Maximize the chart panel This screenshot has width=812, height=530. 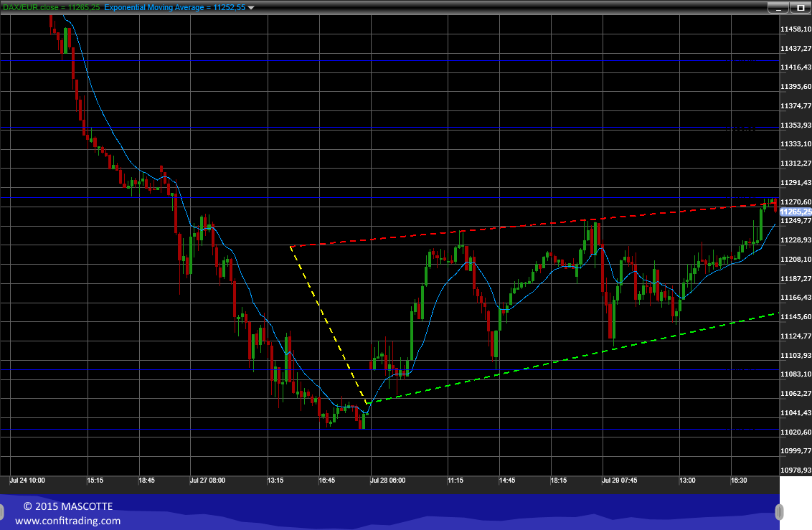pyautogui.click(x=801, y=8)
